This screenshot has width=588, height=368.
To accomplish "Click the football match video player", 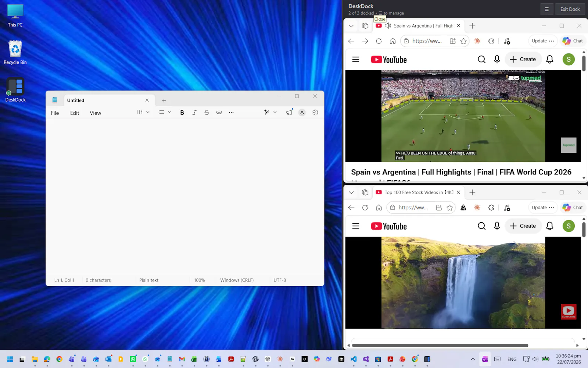I will [x=463, y=116].
